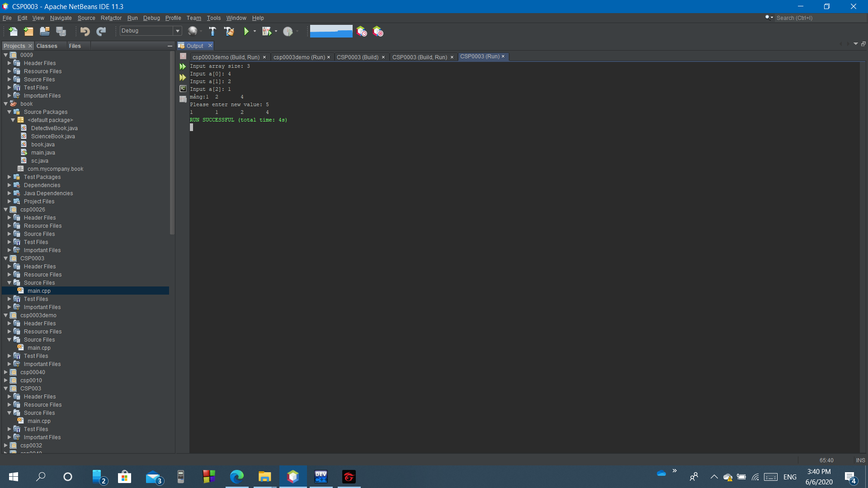Run the project with green play icon
Viewport: 868px width, 488px height.
pyautogui.click(x=246, y=31)
